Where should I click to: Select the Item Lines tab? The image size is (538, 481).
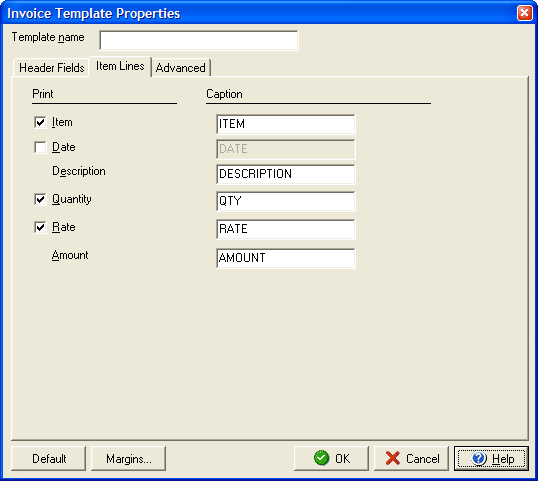(120, 66)
